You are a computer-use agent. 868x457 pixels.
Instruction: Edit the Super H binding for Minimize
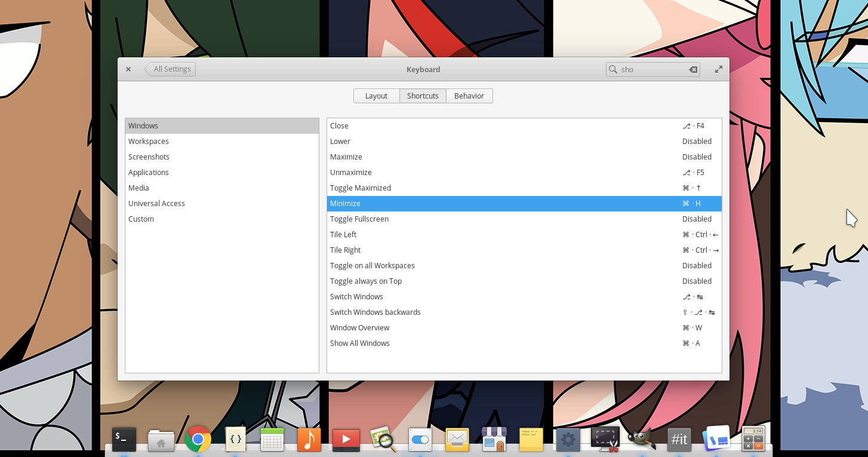[x=691, y=203]
